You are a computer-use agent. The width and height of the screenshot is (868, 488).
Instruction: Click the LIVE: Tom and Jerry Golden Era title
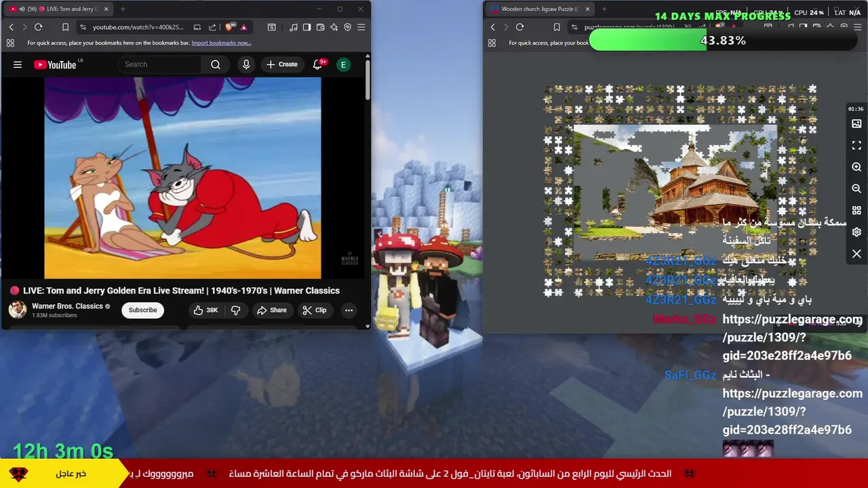[181, 290]
